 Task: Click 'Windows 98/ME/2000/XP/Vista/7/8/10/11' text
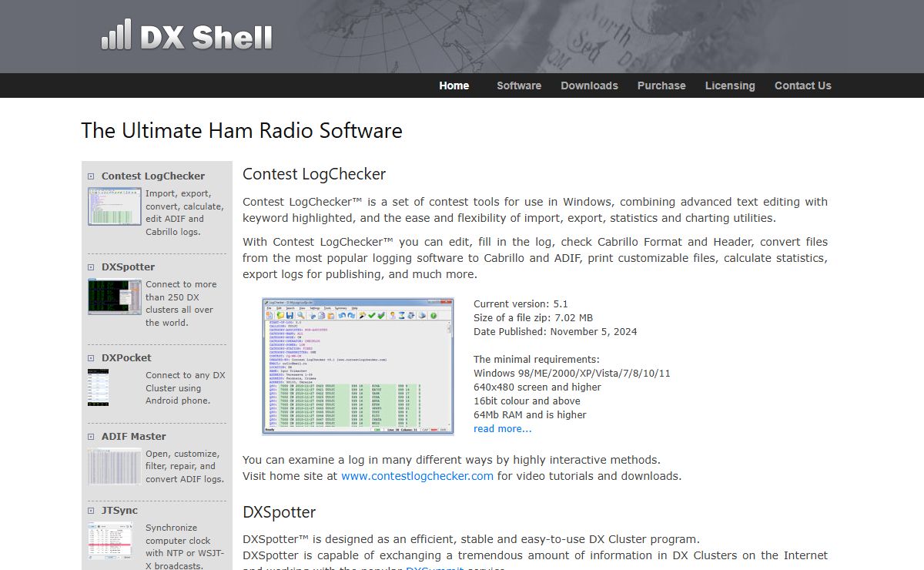pos(572,373)
